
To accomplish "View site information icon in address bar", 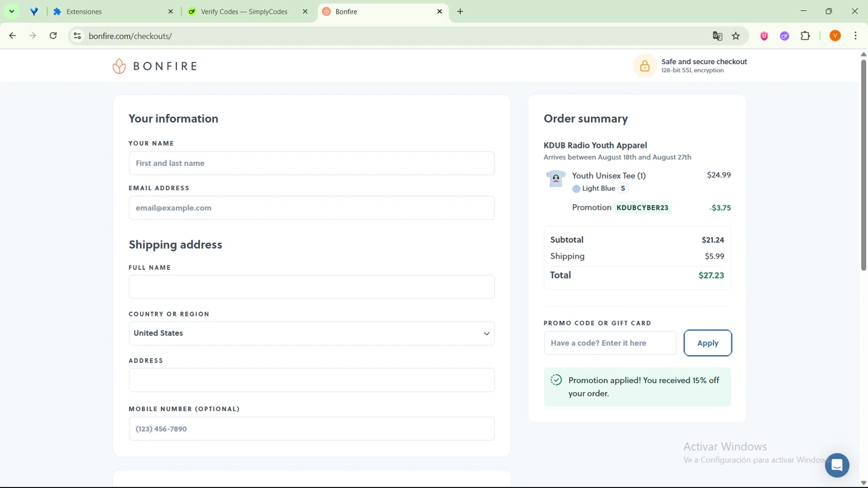I will click(77, 36).
